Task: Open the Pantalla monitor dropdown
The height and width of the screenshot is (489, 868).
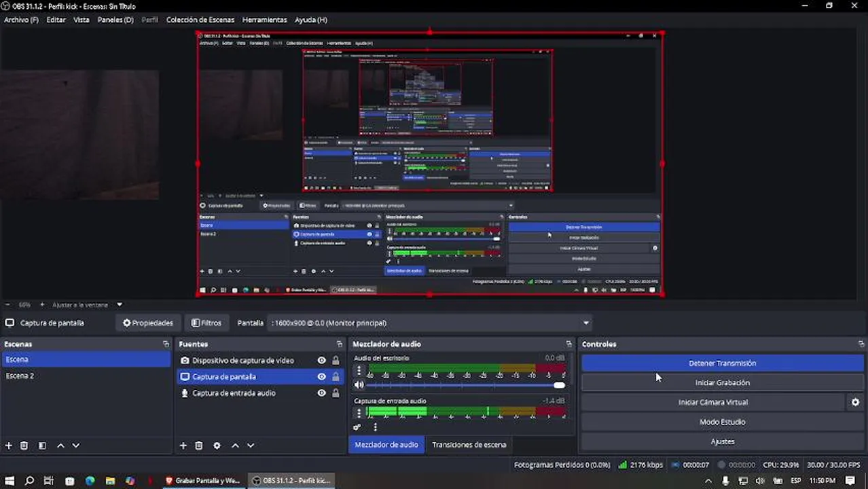Action: coord(431,323)
